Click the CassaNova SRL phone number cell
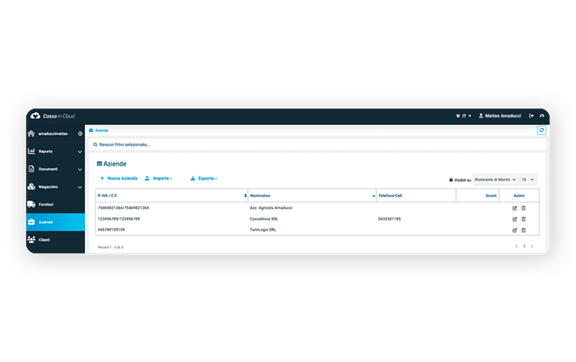This screenshot has height=362, width=576. click(389, 219)
